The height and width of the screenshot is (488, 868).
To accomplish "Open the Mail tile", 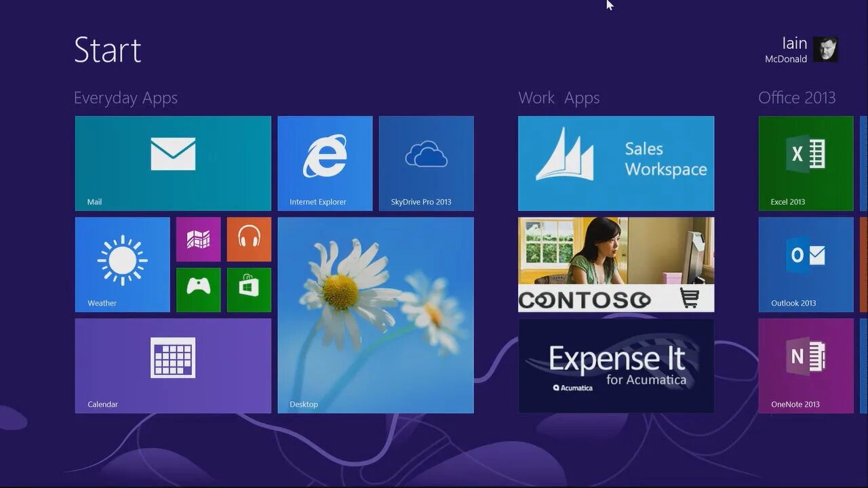I will pyautogui.click(x=173, y=163).
